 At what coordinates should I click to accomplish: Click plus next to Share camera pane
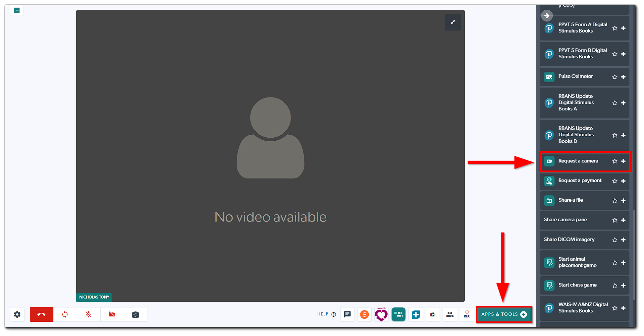click(623, 220)
